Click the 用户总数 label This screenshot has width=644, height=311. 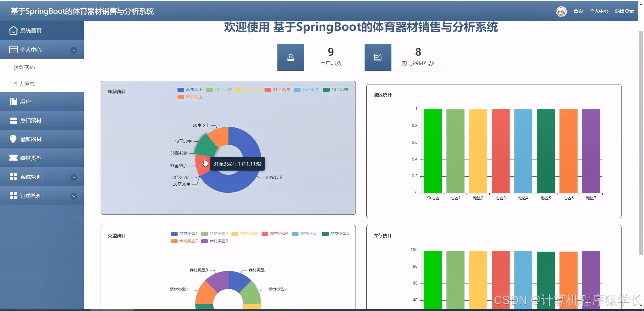(331, 63)
